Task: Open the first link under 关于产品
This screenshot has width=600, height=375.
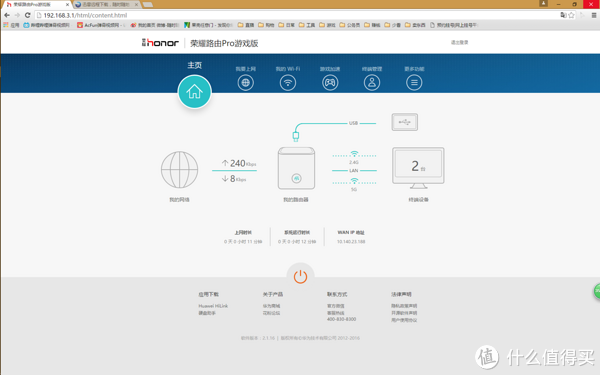Action: tap(271, 306)
